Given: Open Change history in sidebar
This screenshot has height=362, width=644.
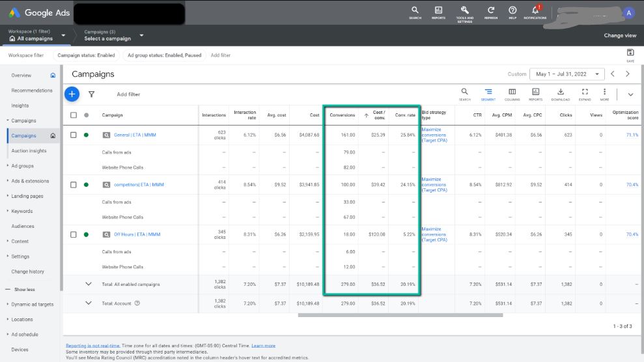Looking at the screenshot, I should click(x=27, y=271).
